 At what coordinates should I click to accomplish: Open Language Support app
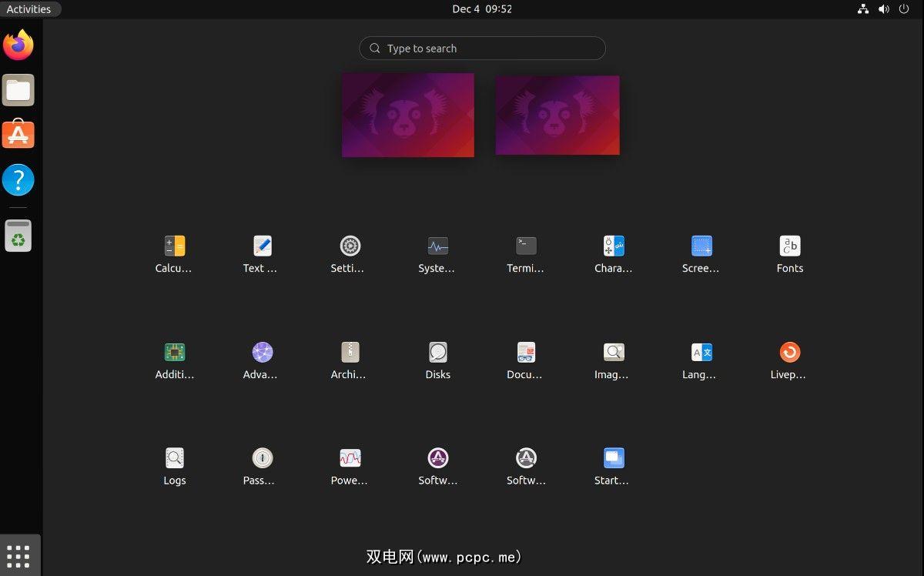(x=701, y=353)
